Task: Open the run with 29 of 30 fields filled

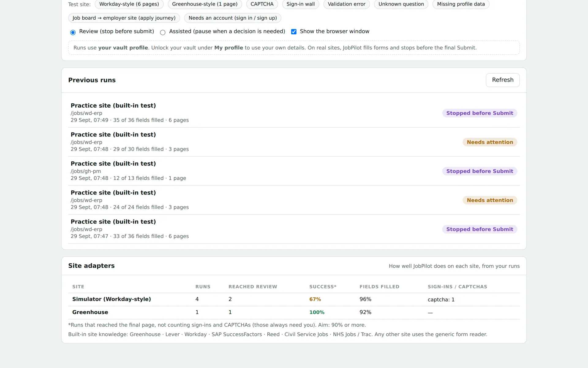Action: tap(294, 142)
